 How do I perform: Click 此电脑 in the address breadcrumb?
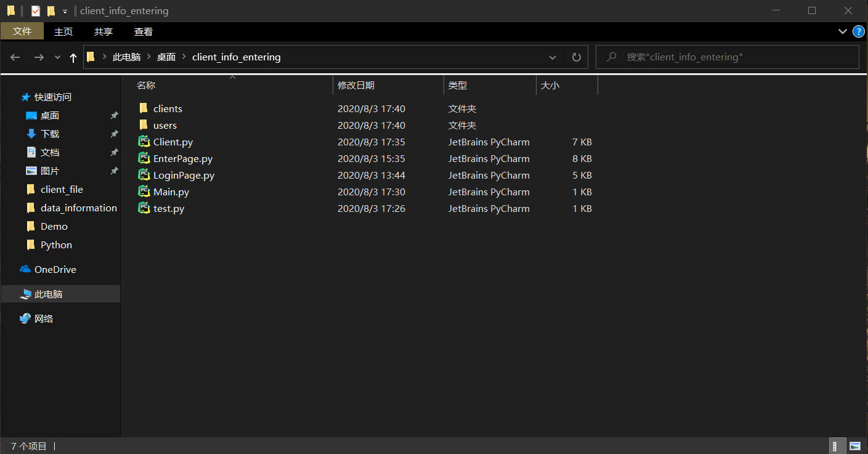(126, 57)
